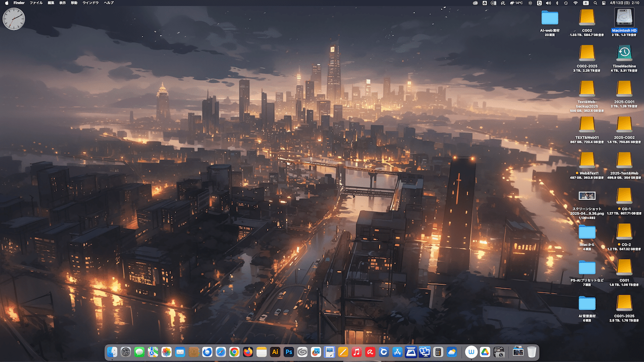Open the 編集 menu
Image resolution: width=644 pixels, height=362 pixels.
click(x=51, y=3)
